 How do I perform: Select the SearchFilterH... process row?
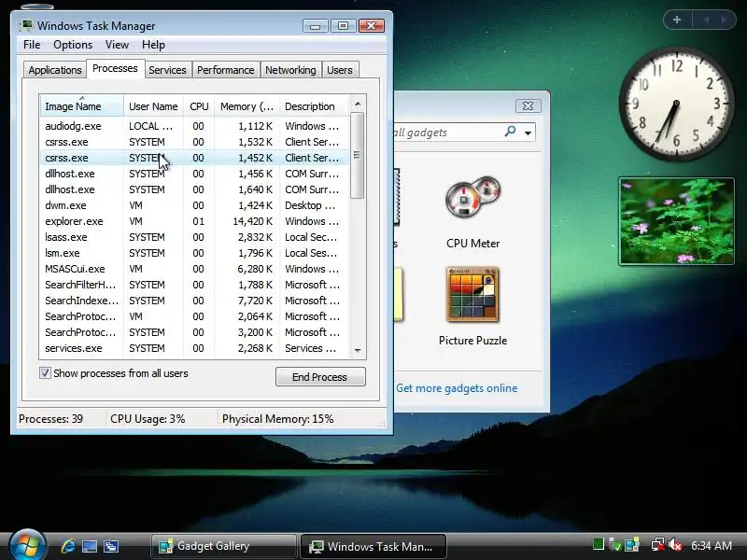[x=194, y=285]
